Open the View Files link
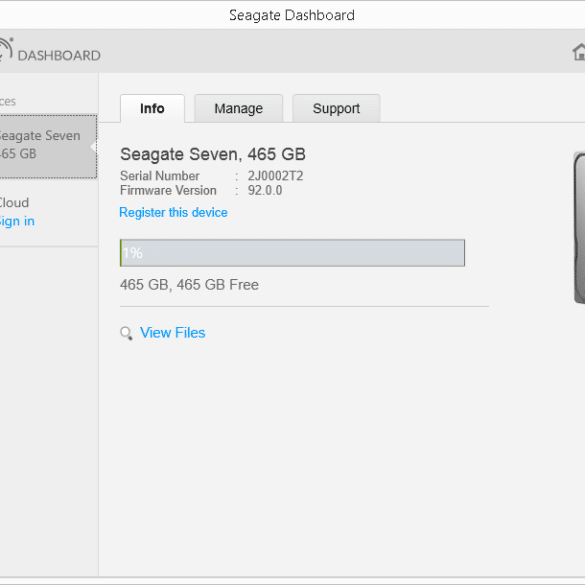Image resolution: width=585 pixels, height=585 pixels. pos(172,332)
